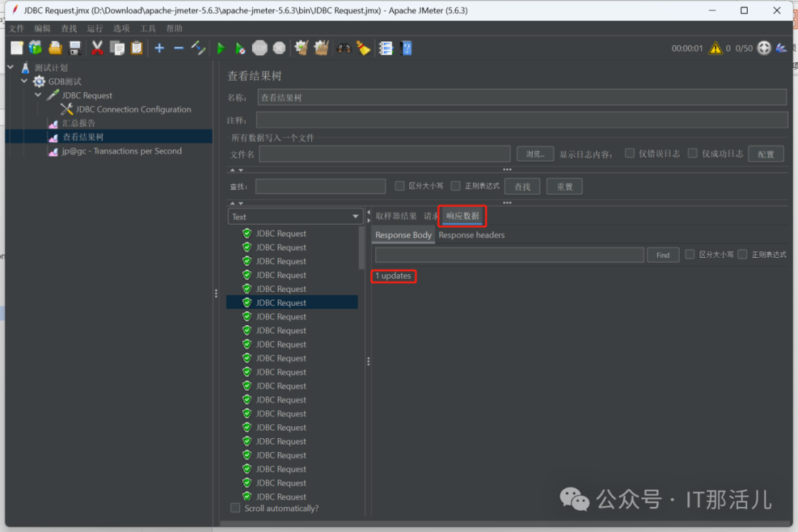Open log viewer warning triangle
The image size is (798, 532).
715,48
